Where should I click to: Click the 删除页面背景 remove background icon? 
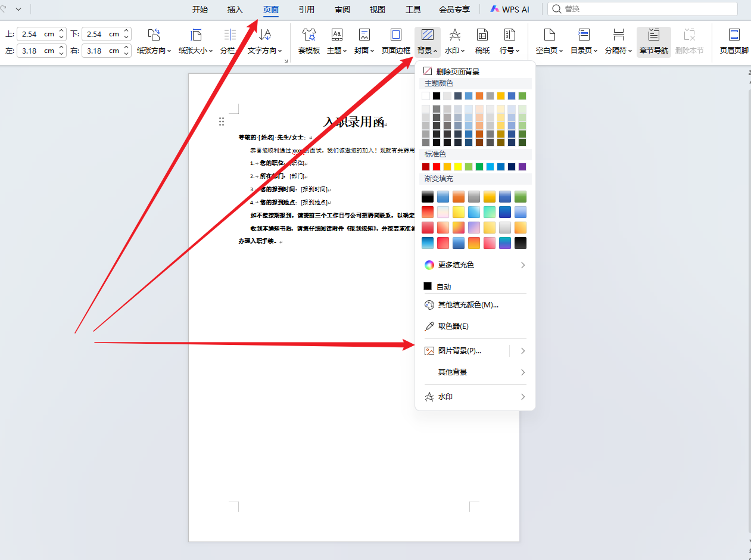click(x=428, y=71)
